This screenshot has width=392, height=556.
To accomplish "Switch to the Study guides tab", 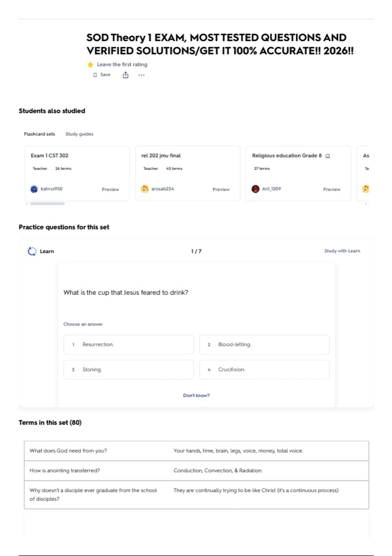I will tap(79, 134).
